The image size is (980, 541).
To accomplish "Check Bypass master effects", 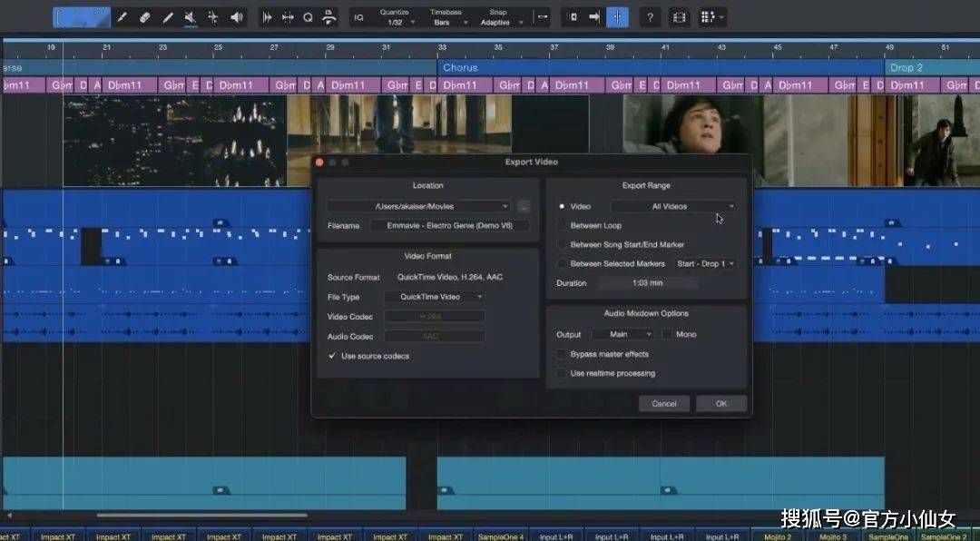I will pos(563,354).
